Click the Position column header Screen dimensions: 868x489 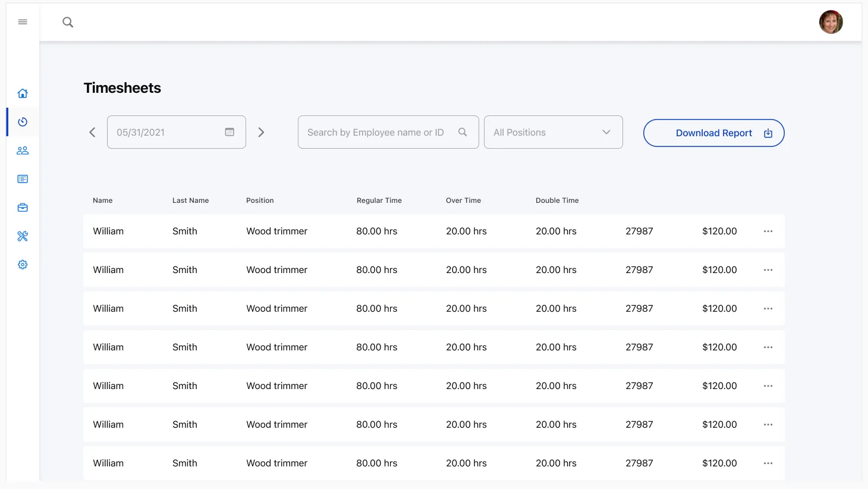pos(260,200)
